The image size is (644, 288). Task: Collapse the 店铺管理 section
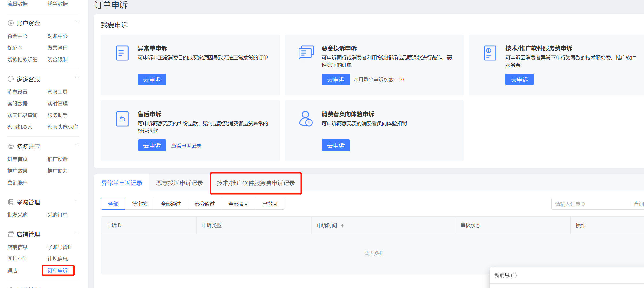77,233
